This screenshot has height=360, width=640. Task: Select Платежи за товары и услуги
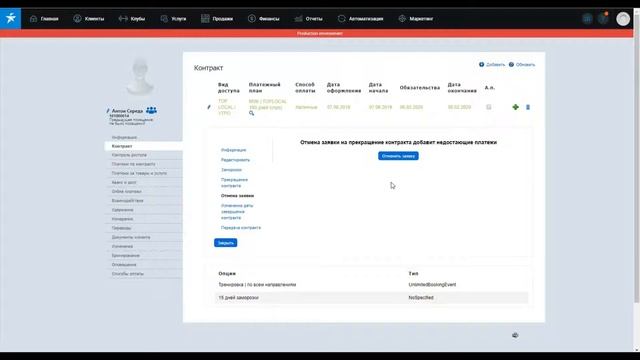click(x=139, y=173)
